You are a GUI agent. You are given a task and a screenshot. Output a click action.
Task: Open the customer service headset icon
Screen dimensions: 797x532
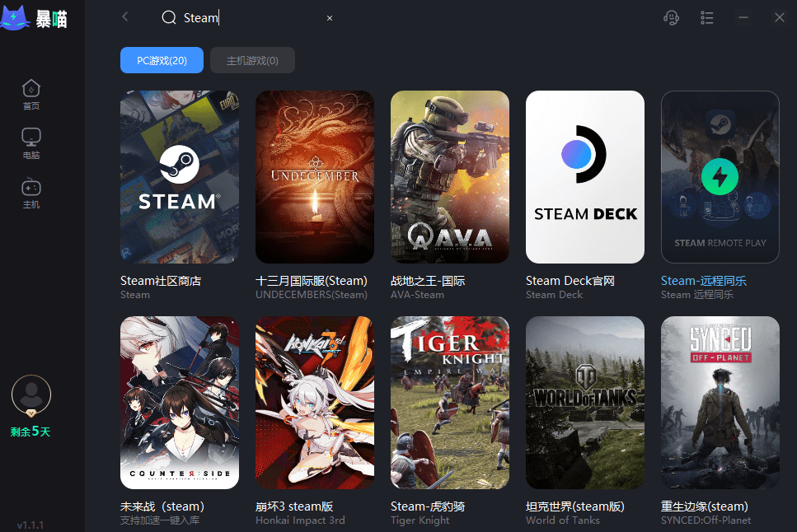[672, 17]
